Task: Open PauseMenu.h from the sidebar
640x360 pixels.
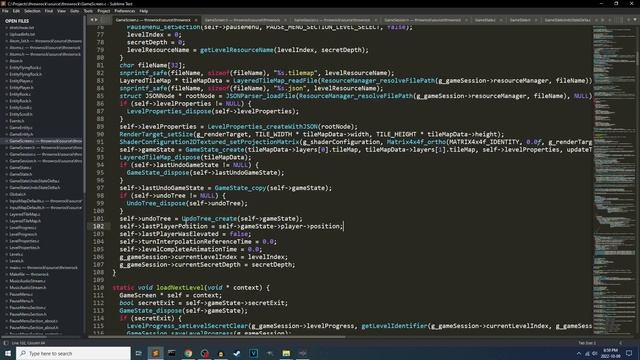Action: tap(21, 301)
